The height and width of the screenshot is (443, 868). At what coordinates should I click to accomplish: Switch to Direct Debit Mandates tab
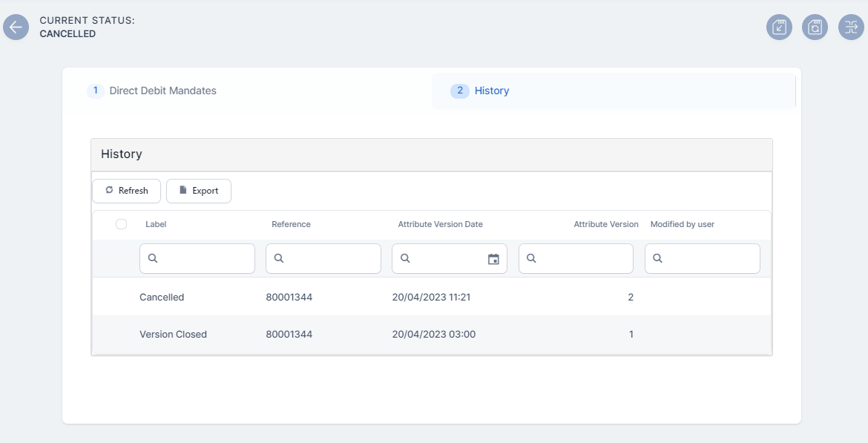[162, 91]
